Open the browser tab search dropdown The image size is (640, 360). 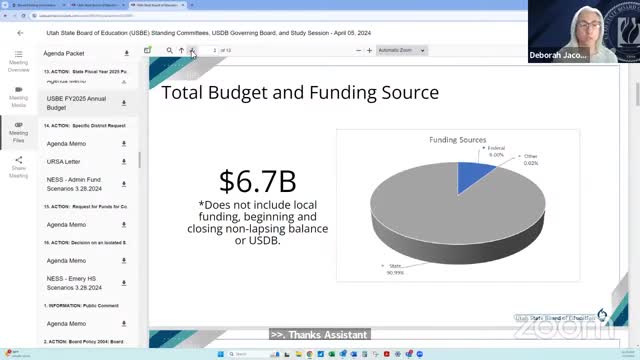4,5
